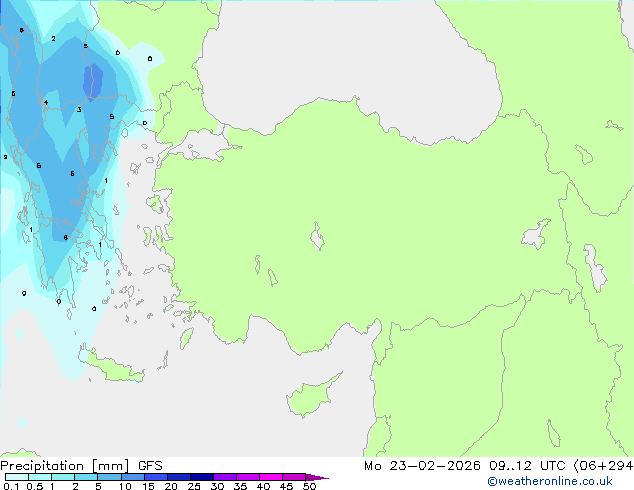Click the '[mm]' unit label
The image size is (634, 490).
point(111,466)
